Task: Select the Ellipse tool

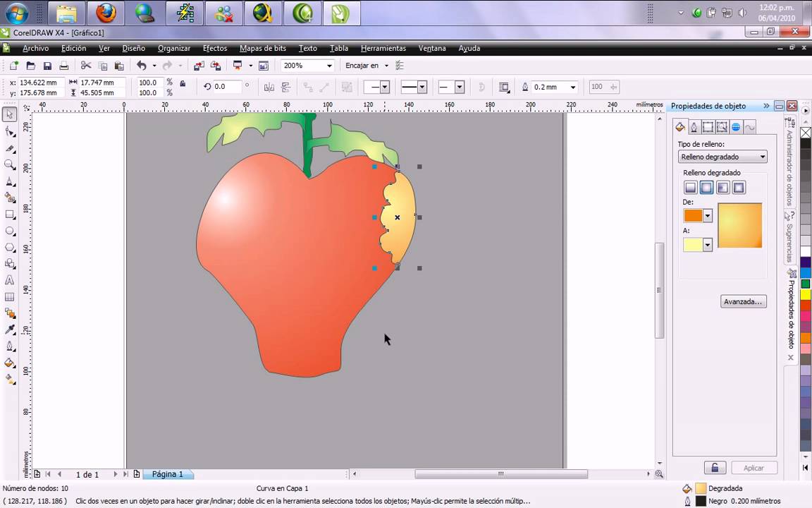Action: [10, 231]
